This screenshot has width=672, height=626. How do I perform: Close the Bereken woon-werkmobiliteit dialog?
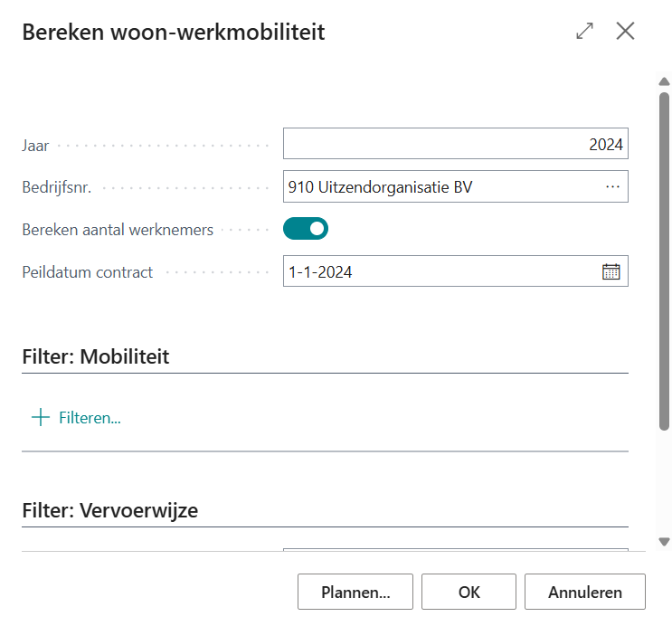[625, 31]
